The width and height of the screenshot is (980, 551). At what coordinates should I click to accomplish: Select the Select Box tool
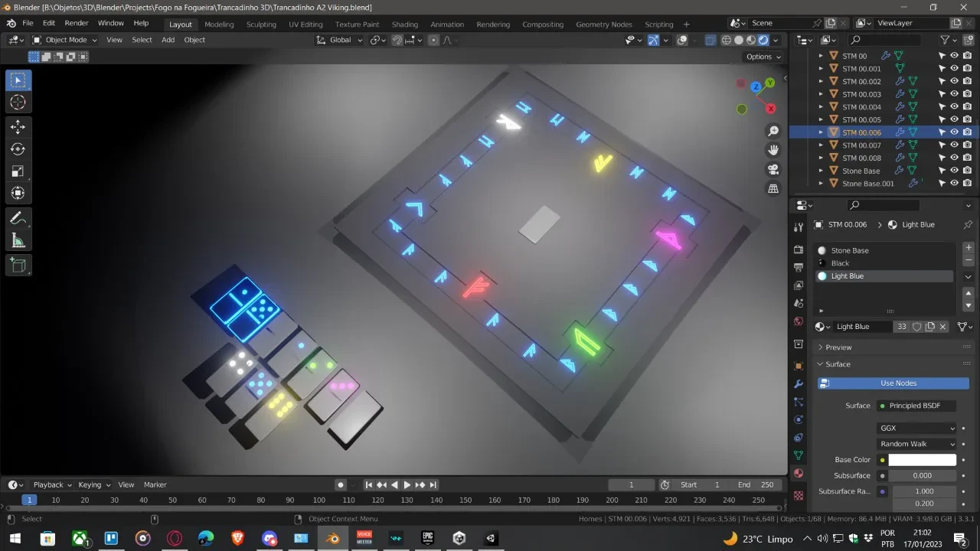click(18, 80)
